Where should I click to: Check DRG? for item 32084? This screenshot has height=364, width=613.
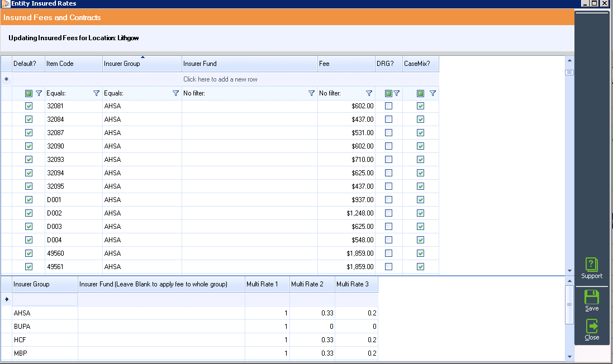388,119
